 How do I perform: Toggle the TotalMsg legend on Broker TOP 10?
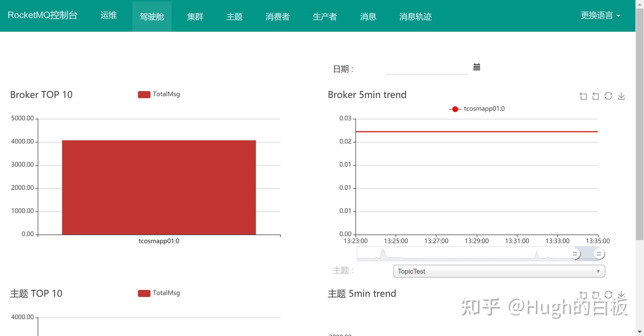coord(159,94)
